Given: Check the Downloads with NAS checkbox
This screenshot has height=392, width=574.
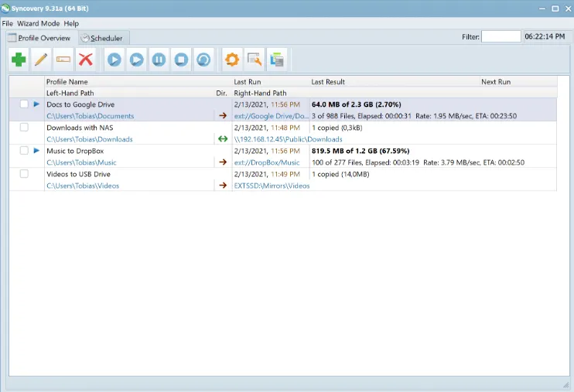Looking at the screenshot, I should pyautogui.click(x=24, y=128).
